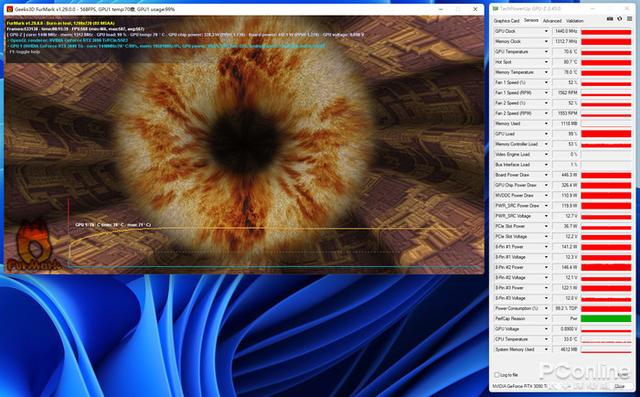Click the GPU-Z refresh icon

[x=619, y=19]
